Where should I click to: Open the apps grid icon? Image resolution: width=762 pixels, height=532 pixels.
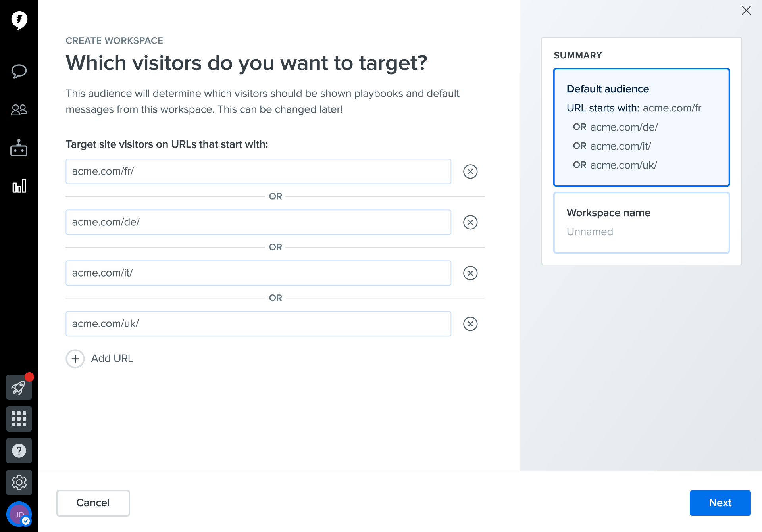[19, 419]
